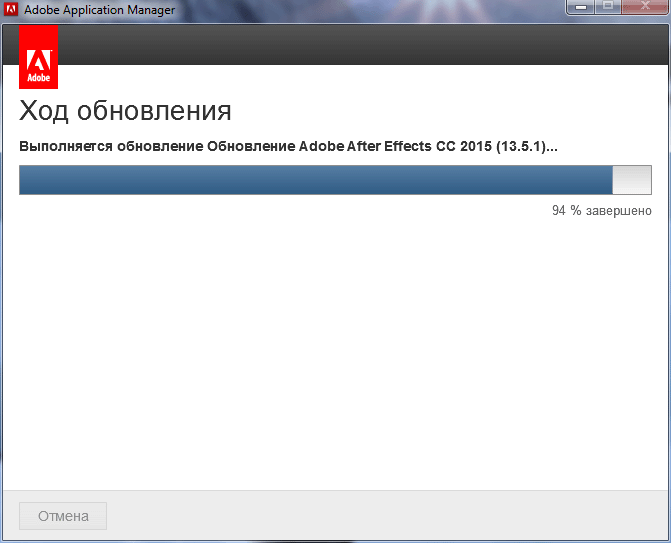Minimize the Adobe Application Manager window
This screenshot has width=671, height=543.
point(581,7)
